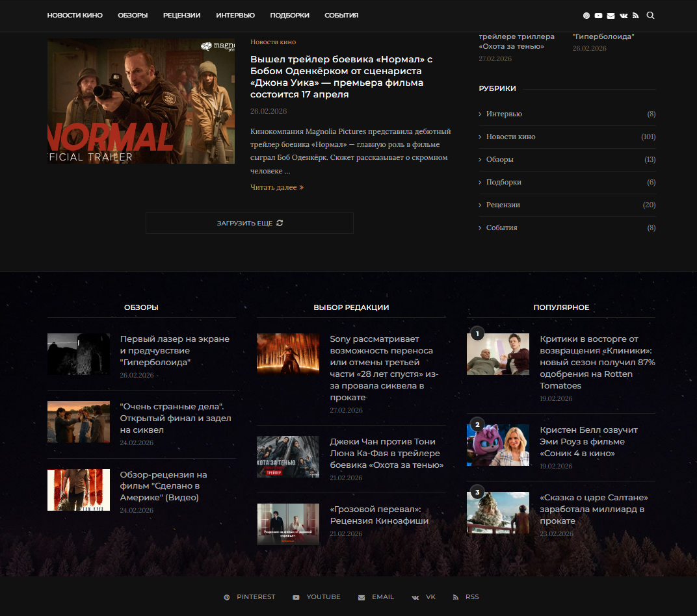
Task: Open thumbnail of popular post number 1
Action: pyautogui.click(x=498, y=354)
